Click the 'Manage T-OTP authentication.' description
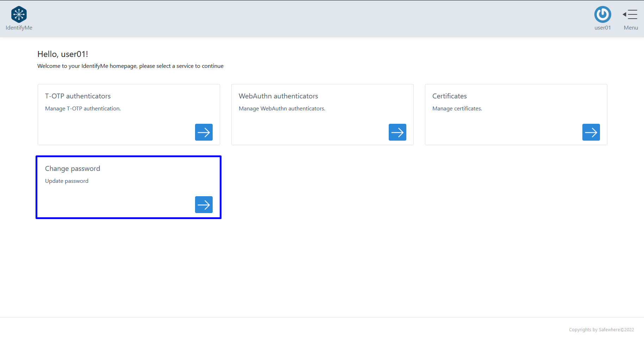Image resolution: width=644 pixels, height=340 pixels. pyautogui.click(x=83, y=109)
